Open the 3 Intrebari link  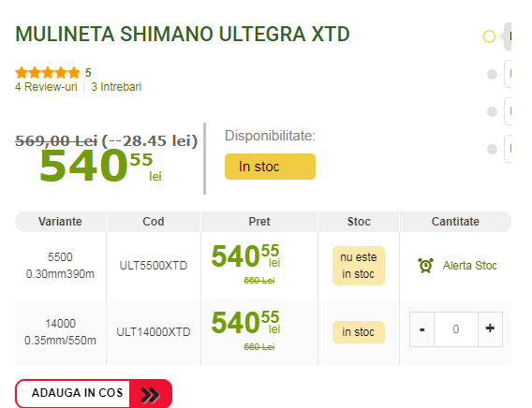(116, 87)
